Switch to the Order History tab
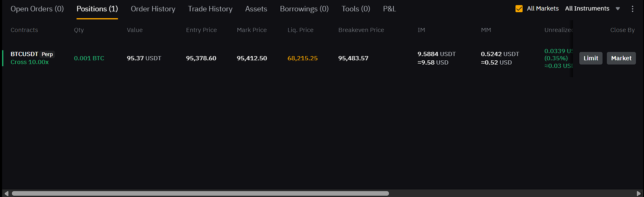Image resolution: width=644 pixels, height=197 pixels. pos(153,9)
